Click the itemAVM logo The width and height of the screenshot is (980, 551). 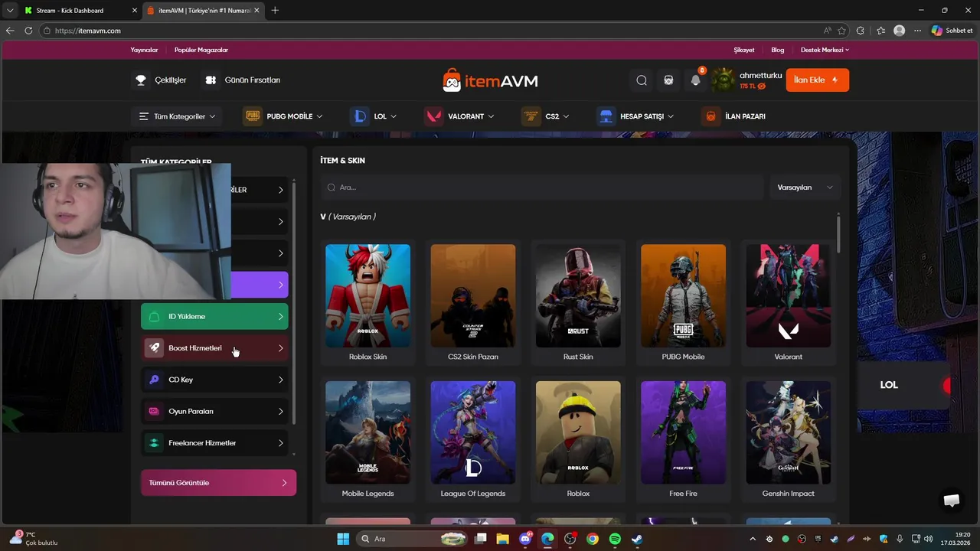490,80
